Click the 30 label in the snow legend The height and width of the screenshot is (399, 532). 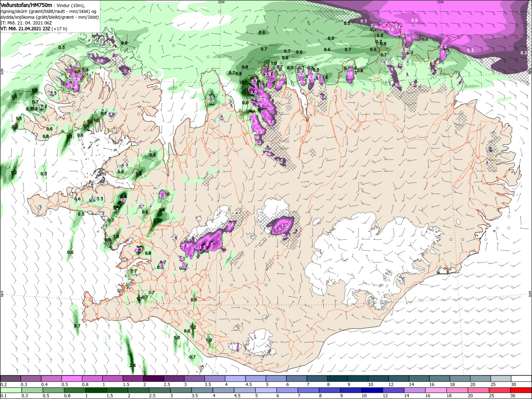pyautogui.click(x=514, y=384)
